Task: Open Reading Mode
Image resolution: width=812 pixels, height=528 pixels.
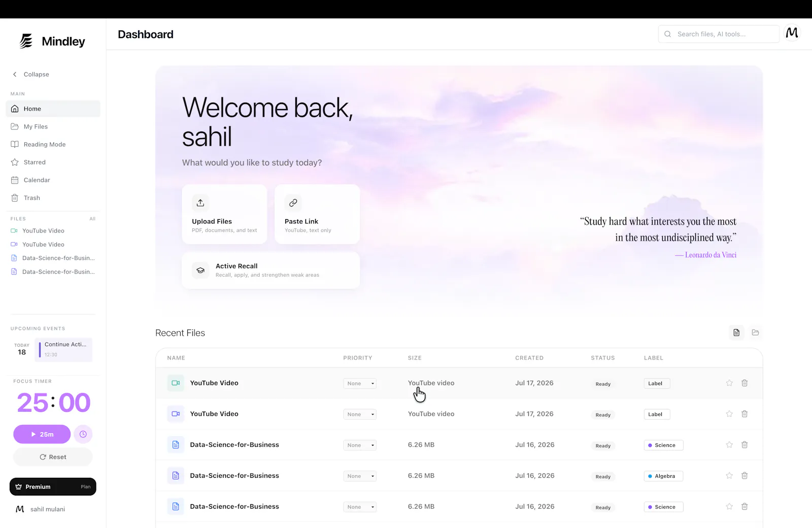Action: (53, 144)
